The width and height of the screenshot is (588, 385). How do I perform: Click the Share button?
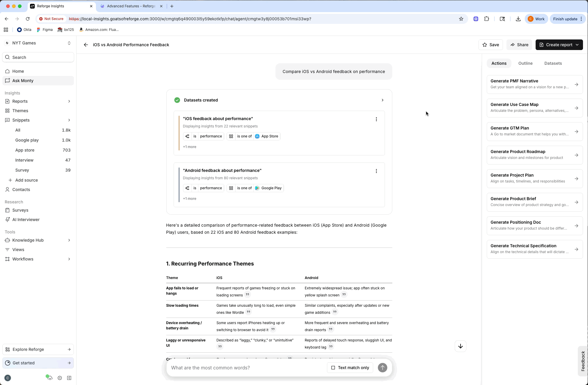coord(519,45)
